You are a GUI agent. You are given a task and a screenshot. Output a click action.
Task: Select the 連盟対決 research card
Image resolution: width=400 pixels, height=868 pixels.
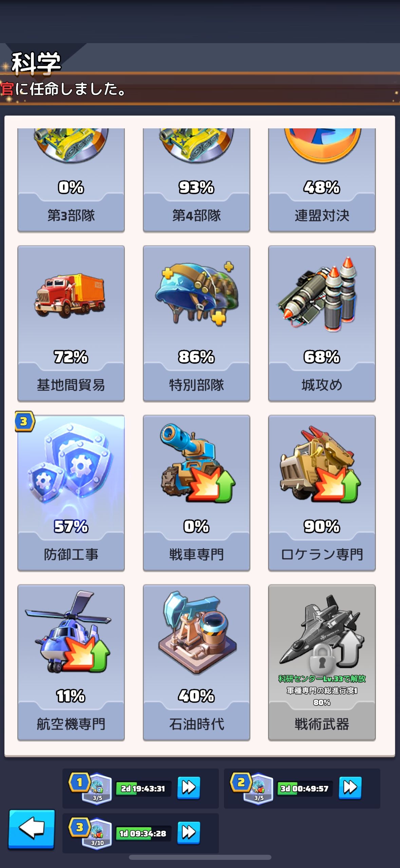[322, 180]
